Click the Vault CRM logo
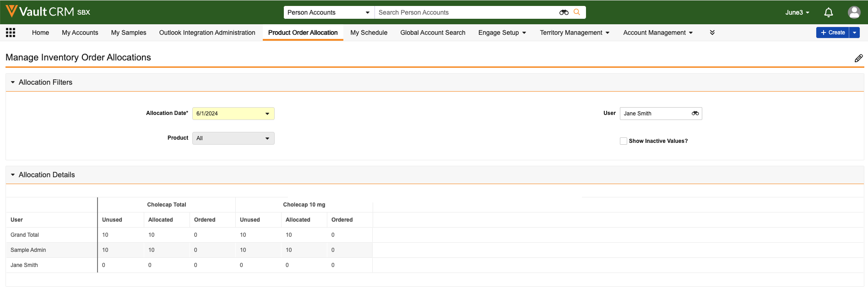 tap(48, 12)
